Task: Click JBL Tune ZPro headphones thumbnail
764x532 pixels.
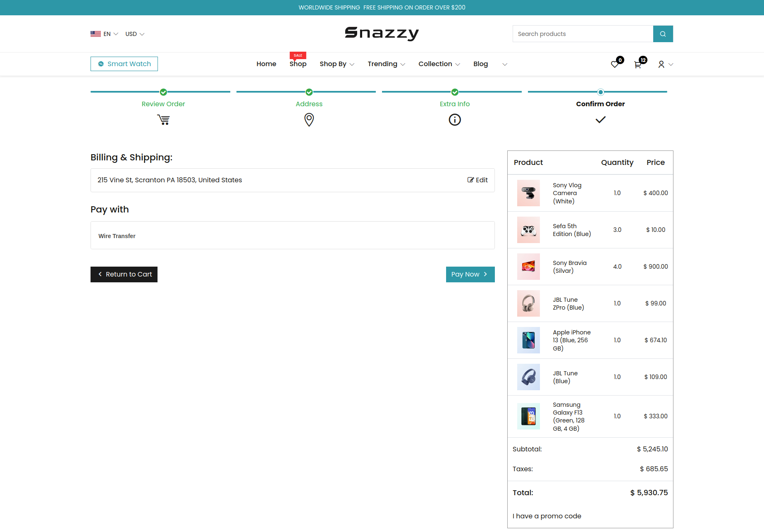Action: [528, 303]
